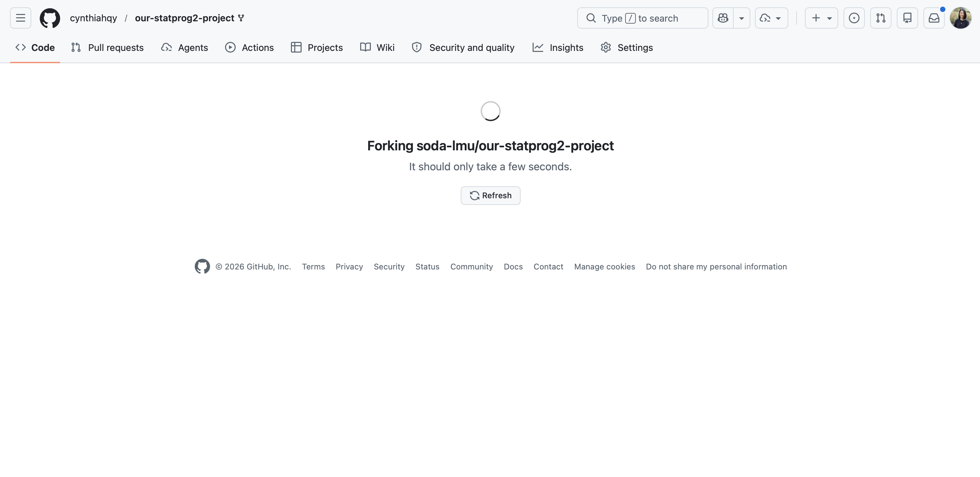Open the user profile avatar menu
This screenshot has height=477, width=980.
[x=960, y=18]
